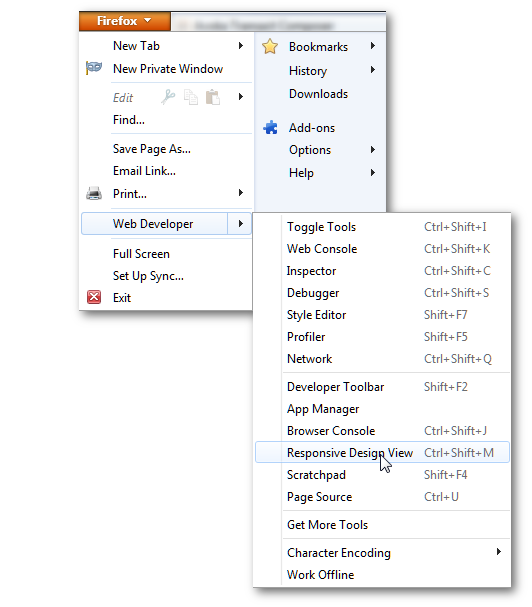Click the Bookmarks star icon
The height and width of the screenshot is (607, 532).
270,46
